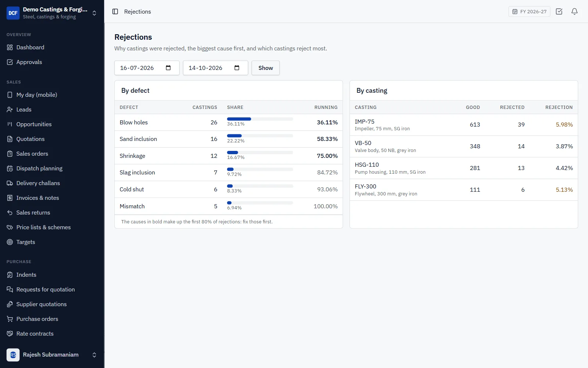Click the Rate contracts handshake icon
The image size is (588, 368).
pos(10,334)
